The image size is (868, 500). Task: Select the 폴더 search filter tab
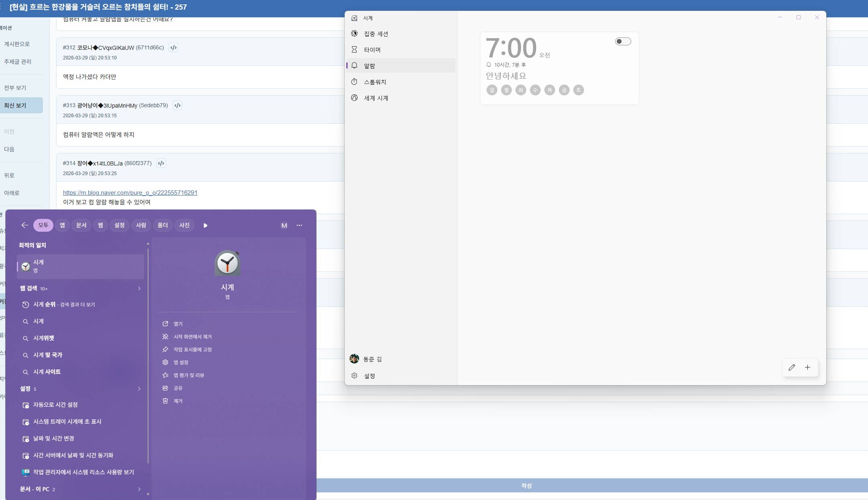(x=163, y=225)
